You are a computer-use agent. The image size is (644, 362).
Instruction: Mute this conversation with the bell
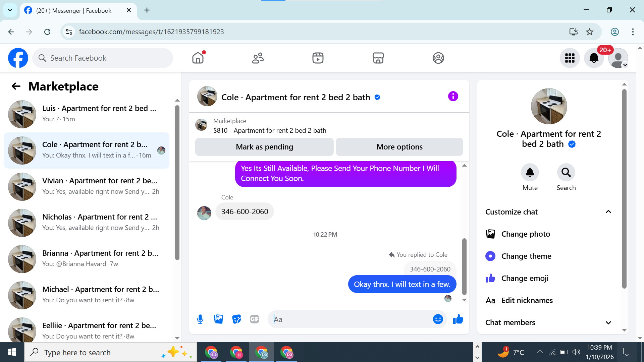(x=530, y=173)
